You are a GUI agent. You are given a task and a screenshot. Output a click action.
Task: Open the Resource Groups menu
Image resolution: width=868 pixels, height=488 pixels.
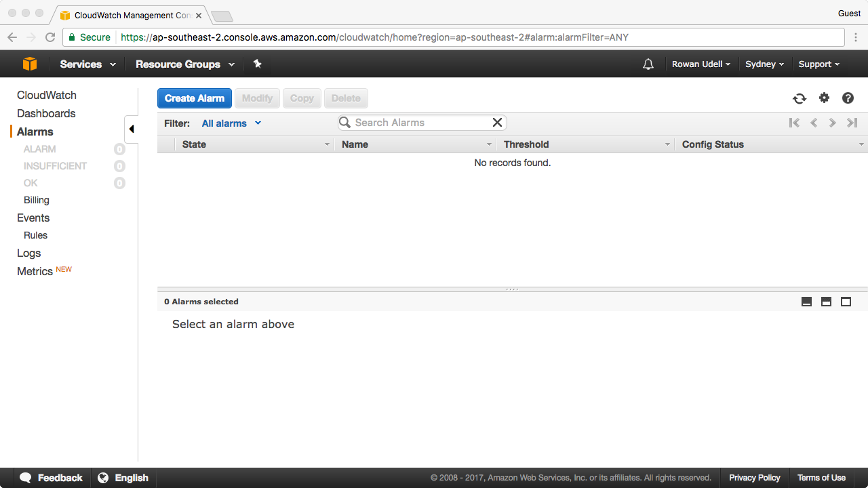(185, 64)
